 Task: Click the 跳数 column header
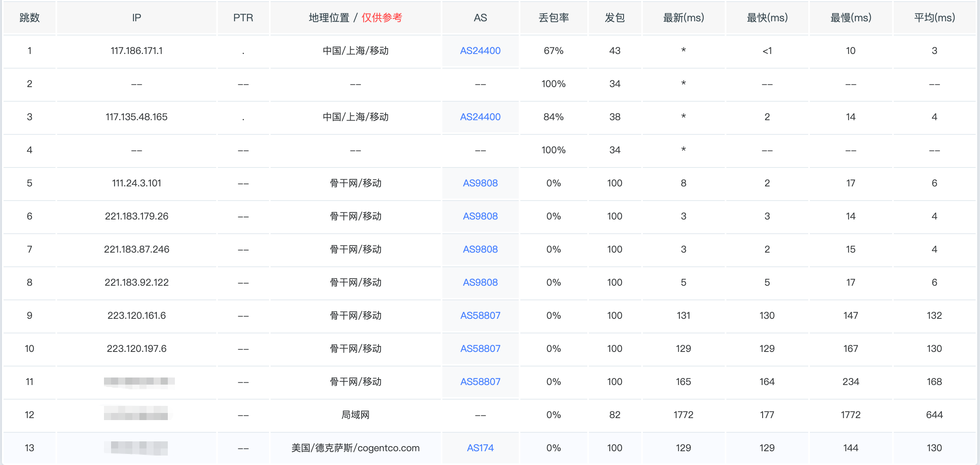click(x=30, y=18)
